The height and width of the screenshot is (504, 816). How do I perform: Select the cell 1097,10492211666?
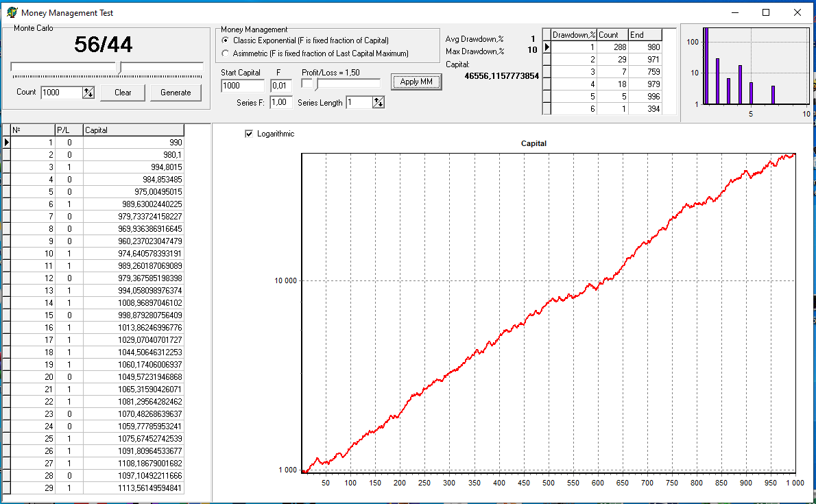133,475
